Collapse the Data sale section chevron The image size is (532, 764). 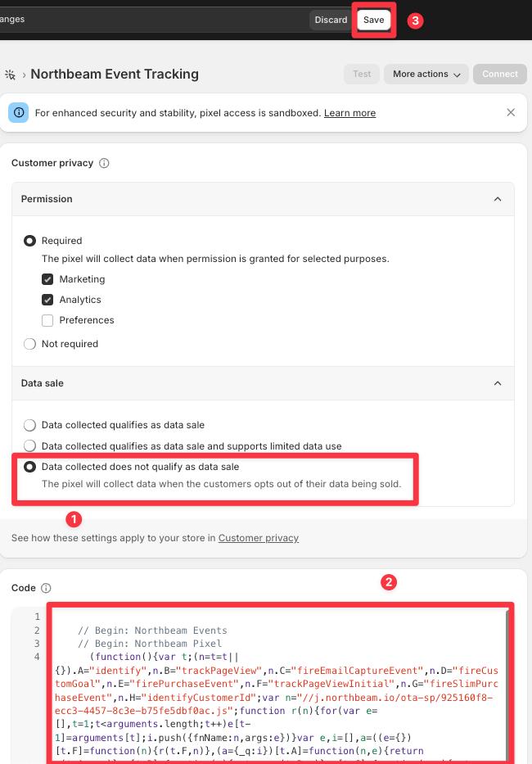(x=498, y=383)
